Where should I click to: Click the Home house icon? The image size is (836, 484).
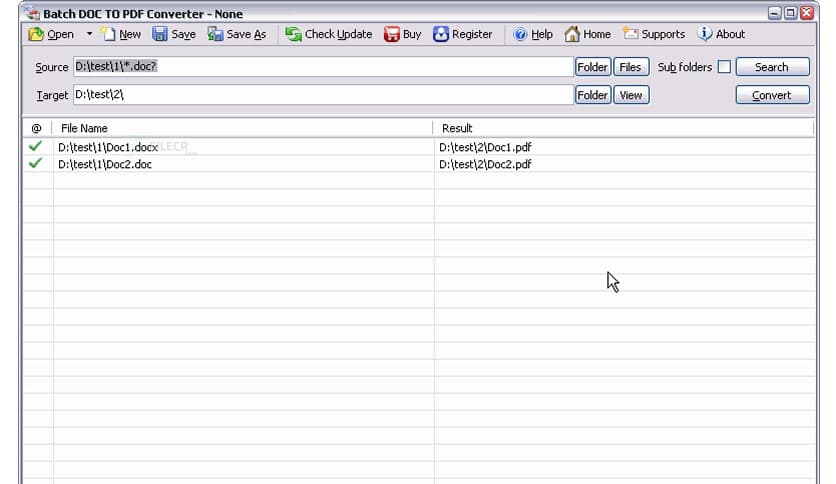572,34
